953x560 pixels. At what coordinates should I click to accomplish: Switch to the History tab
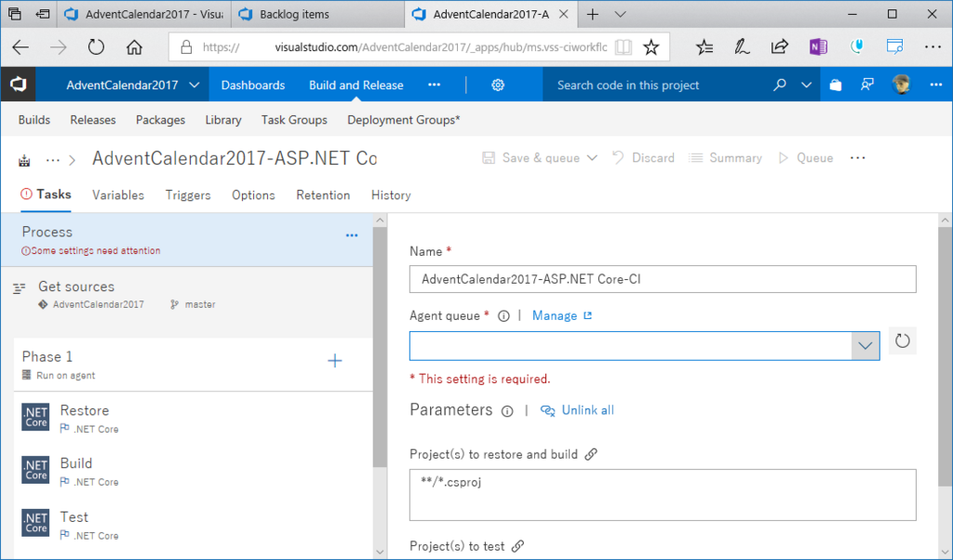(391, 195)
